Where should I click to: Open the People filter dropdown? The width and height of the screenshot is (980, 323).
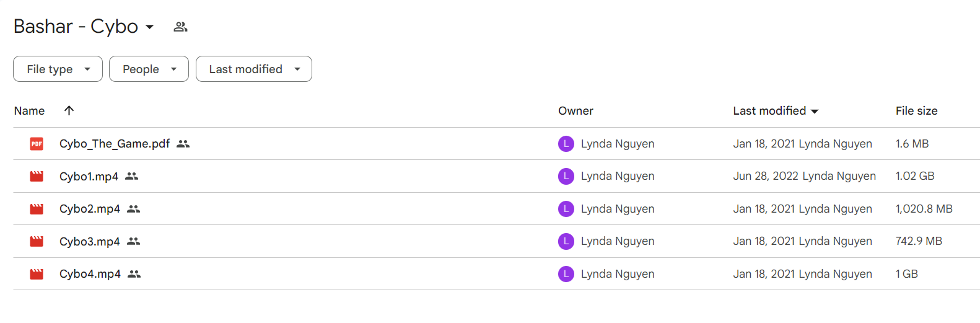point(149,69)
